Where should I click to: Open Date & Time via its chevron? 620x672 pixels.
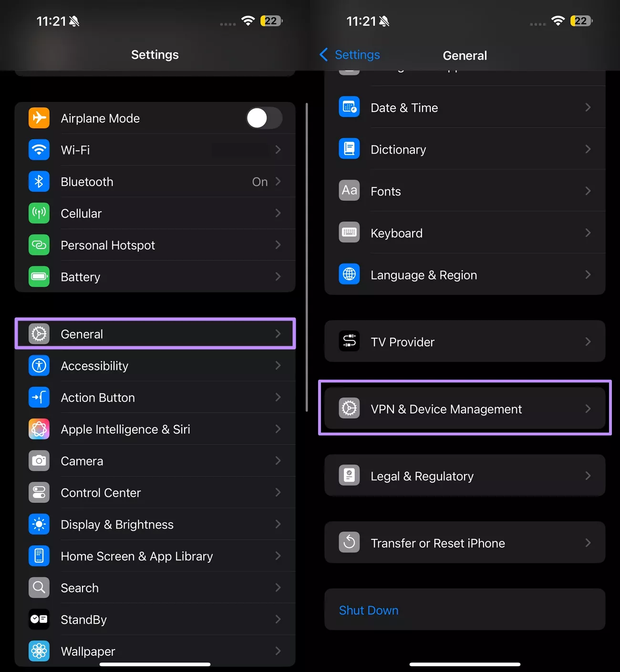(x=588, y=107)
